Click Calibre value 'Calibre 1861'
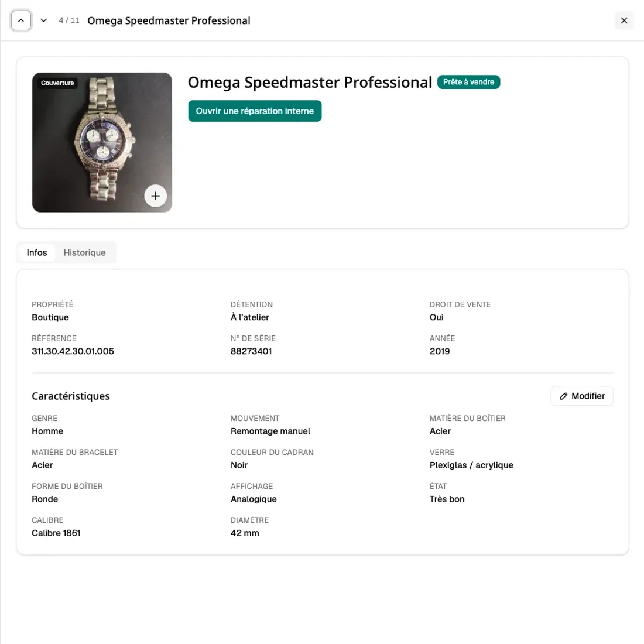This screenshot has width=644, height=644. [x=56, y=533]
